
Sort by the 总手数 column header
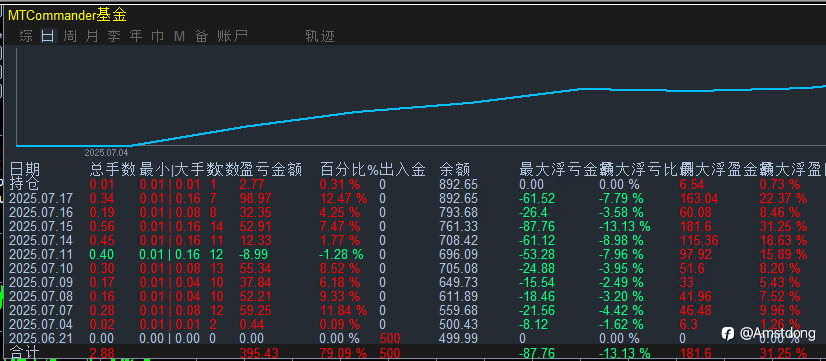[x=112, y=170]
